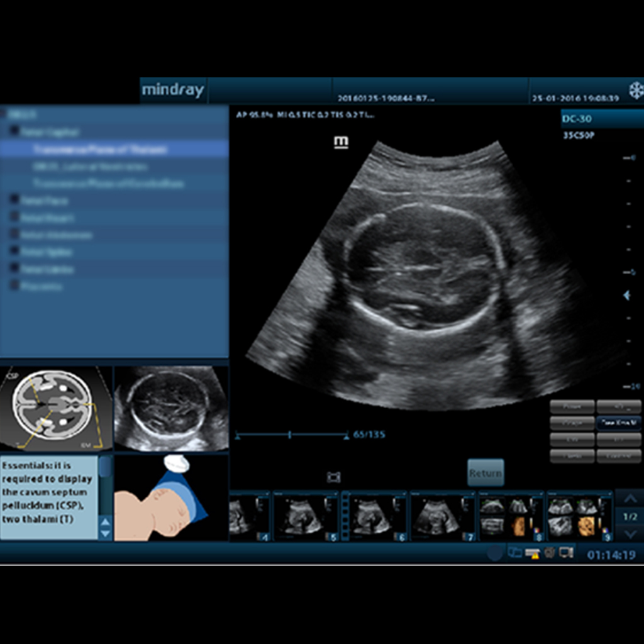Image resolution: width=644 pixels, height=644 pixels.
Task: Click the round indicator in the status bar
Action: tap(495, 553)
